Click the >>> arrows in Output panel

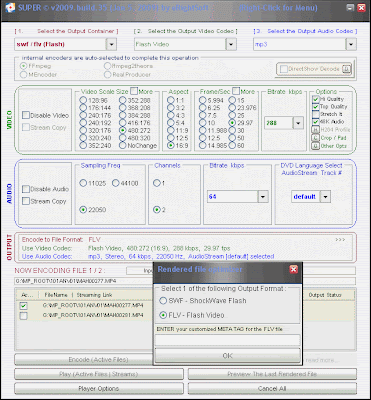tap(340, 240)
